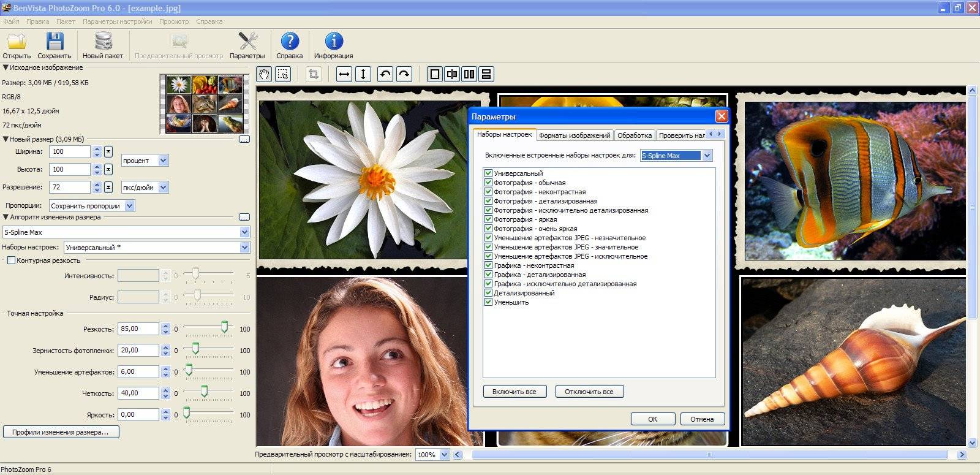Open the Файл menu
The width and height of the screenshot is (980, 475).
click(x=11, y=21)
